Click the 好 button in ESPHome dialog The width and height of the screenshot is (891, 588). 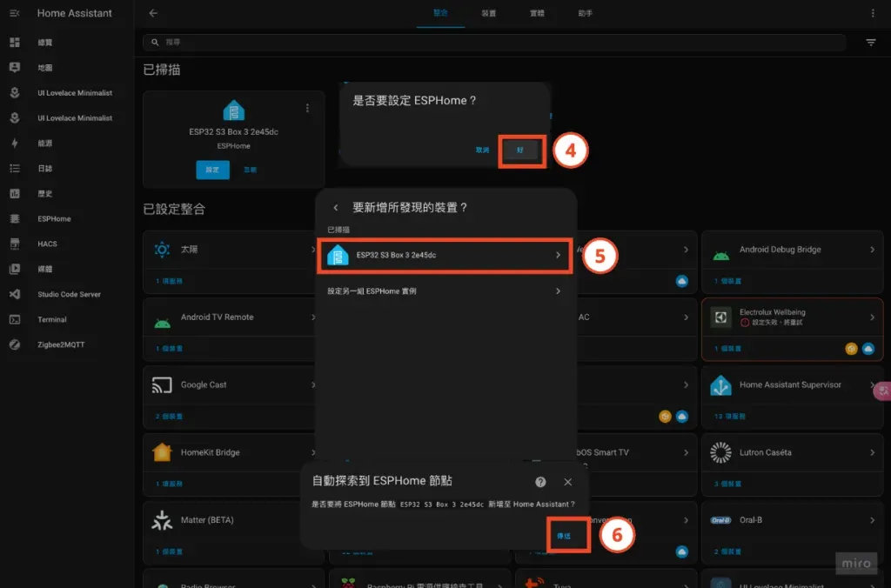pos(522,150)
